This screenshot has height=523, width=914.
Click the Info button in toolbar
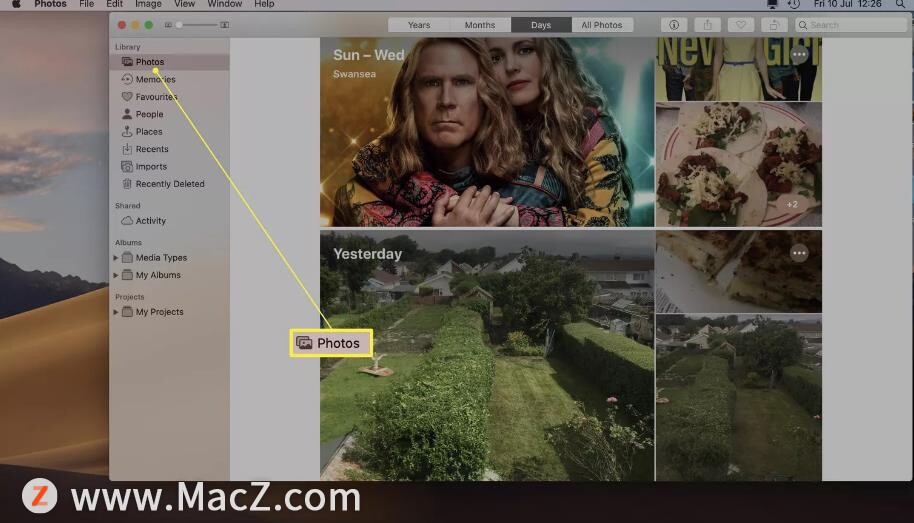click(x=674, y=25)
